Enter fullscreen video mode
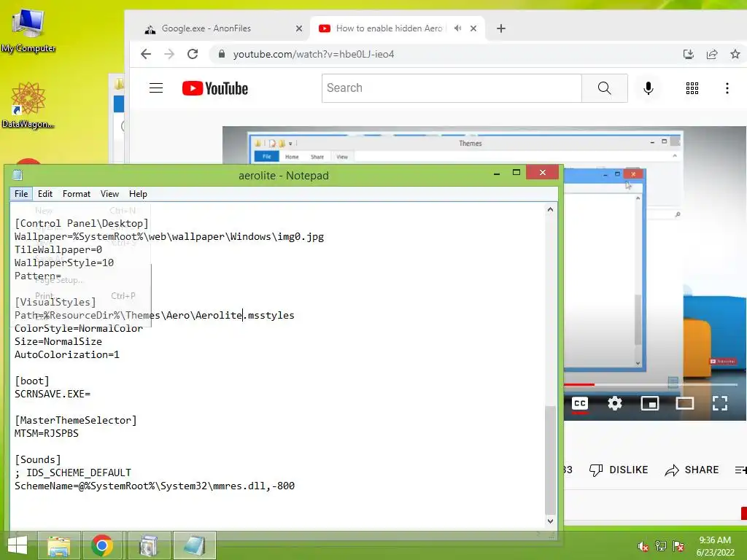Viewport: 747px width, 560px height. coord(720,403)
